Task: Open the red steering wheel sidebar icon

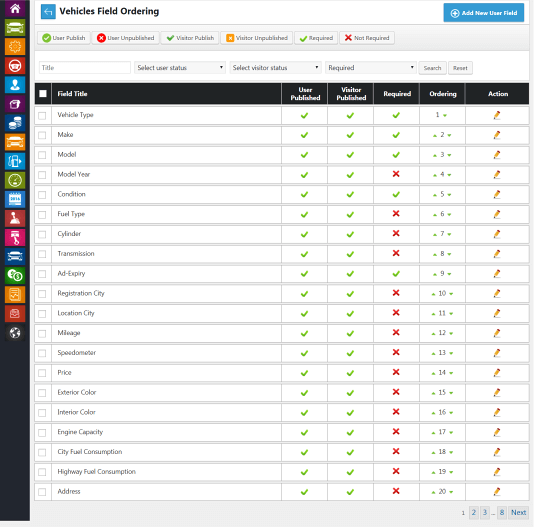Action: pyautogui.click(x=15, y=66)
